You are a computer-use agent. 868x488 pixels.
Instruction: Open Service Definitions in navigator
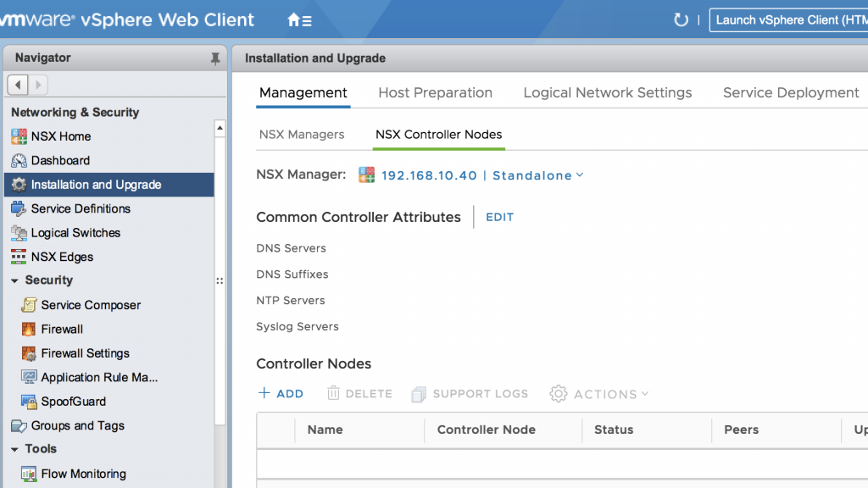pyautogui.click(x=81, y=208)
